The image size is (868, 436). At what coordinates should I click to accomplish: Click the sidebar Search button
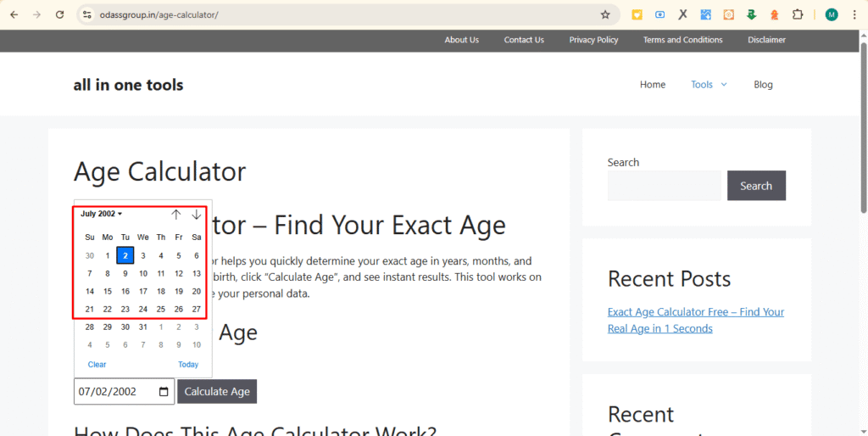tap(756, 186)
